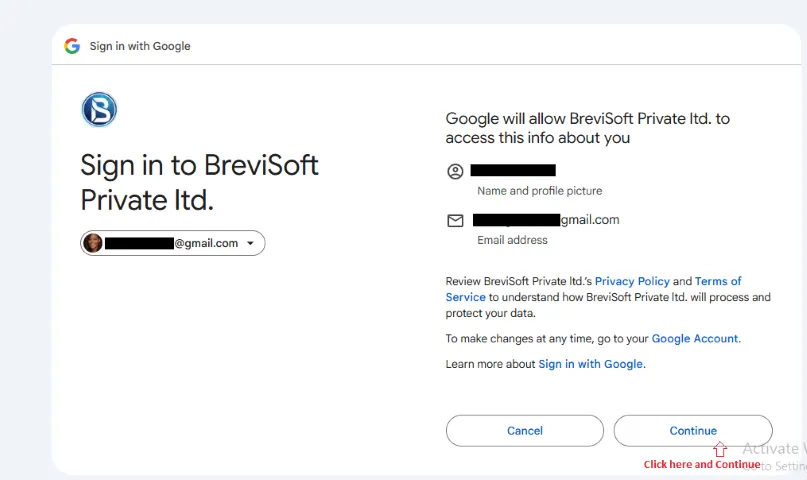Screen dimensions: 807x480
Task: Go to the Google Account link
Action: point(695,339)
